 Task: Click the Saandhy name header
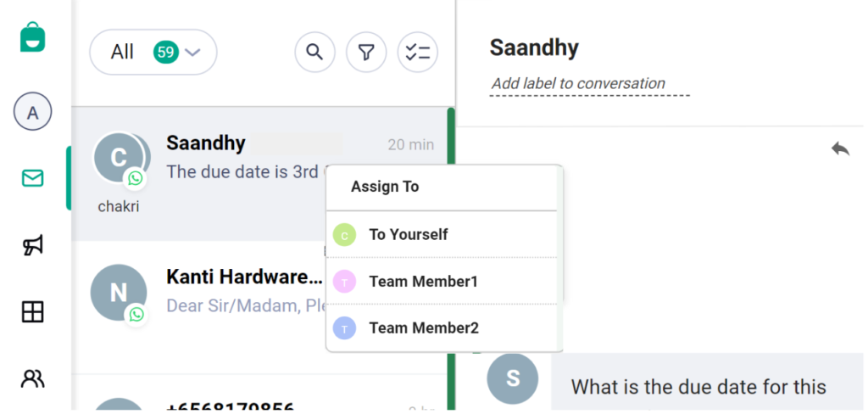[534, 48]
